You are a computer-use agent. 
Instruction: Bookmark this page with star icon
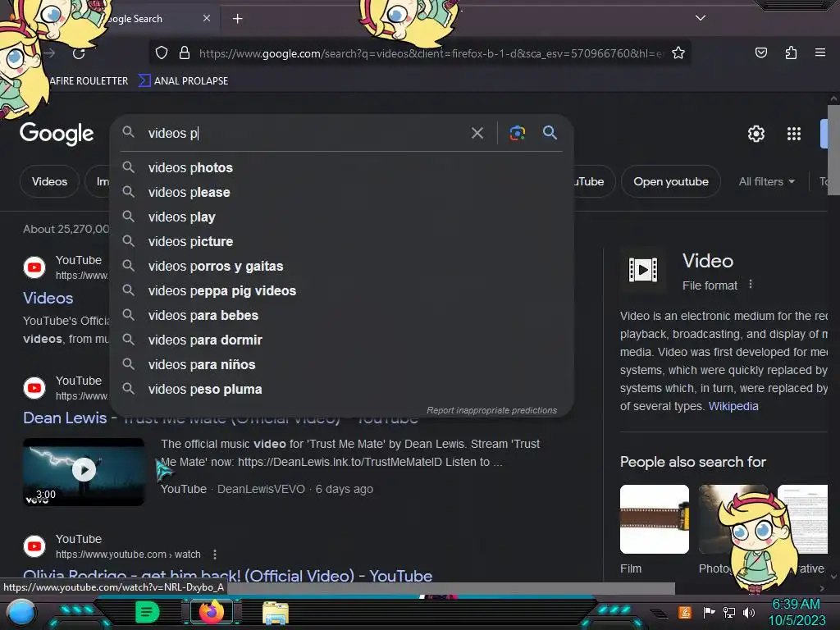click(x=678, y=52)
